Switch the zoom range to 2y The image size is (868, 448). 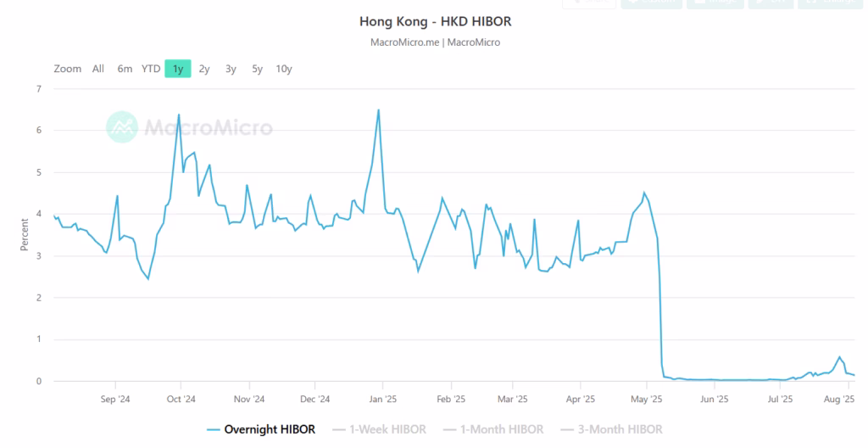point(204,69)
